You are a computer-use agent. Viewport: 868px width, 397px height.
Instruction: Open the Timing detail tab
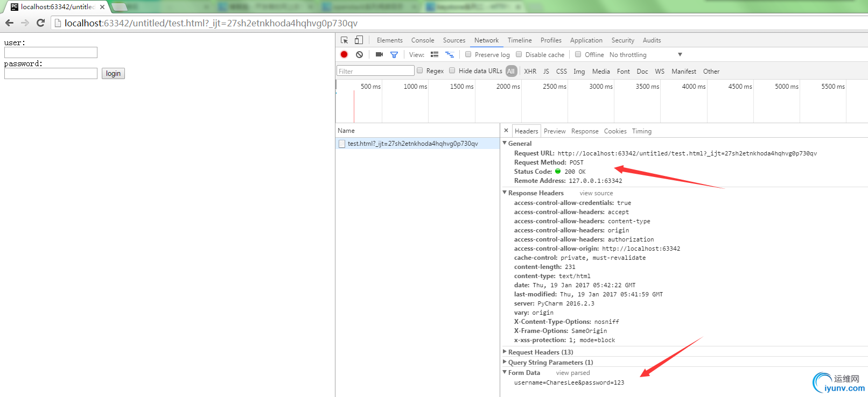point(641,131)
